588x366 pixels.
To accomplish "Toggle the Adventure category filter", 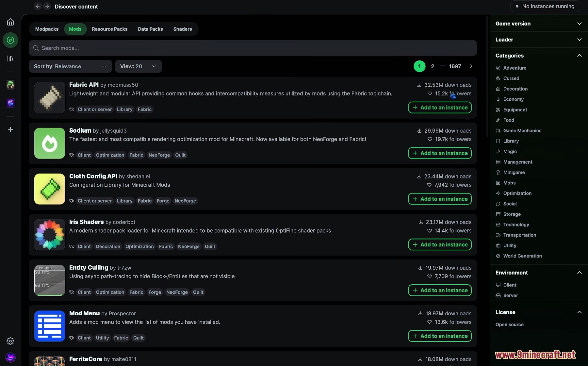I will [x=511, y=68].
